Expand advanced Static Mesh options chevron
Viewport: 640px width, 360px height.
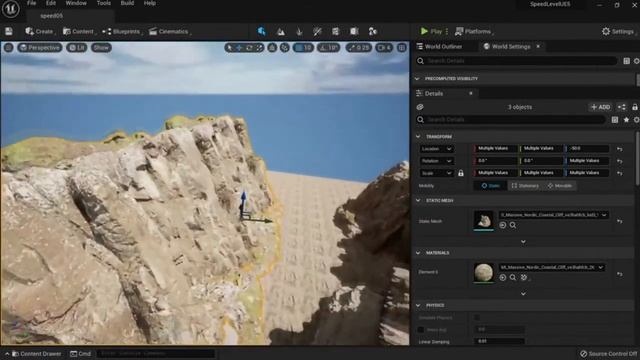click(523, 242)
